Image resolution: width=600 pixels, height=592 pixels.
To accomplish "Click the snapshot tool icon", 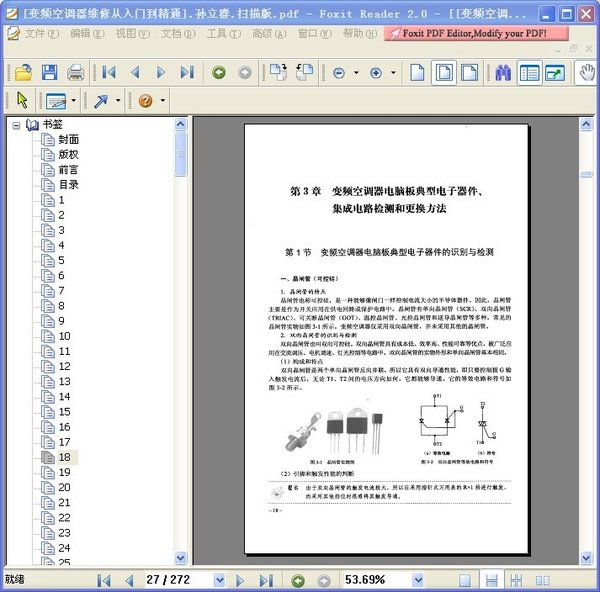I will click(56, 101).
